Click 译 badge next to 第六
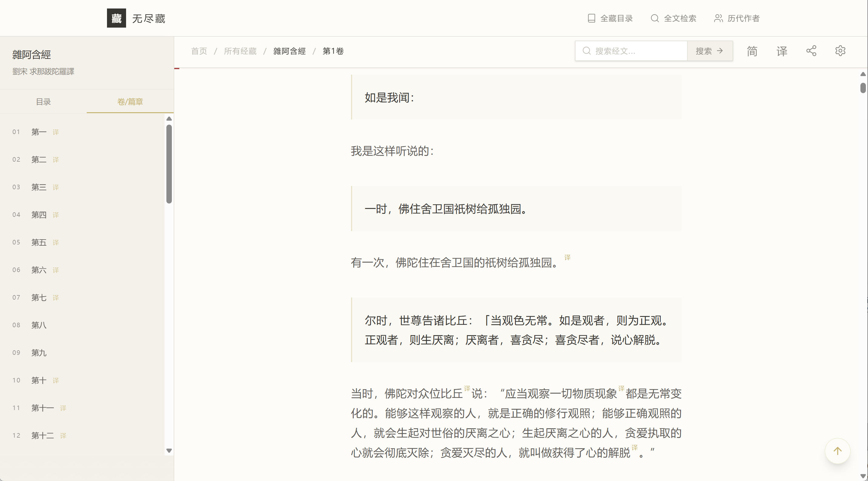Viewport: 868px width, 481px height. coord(55,270)
